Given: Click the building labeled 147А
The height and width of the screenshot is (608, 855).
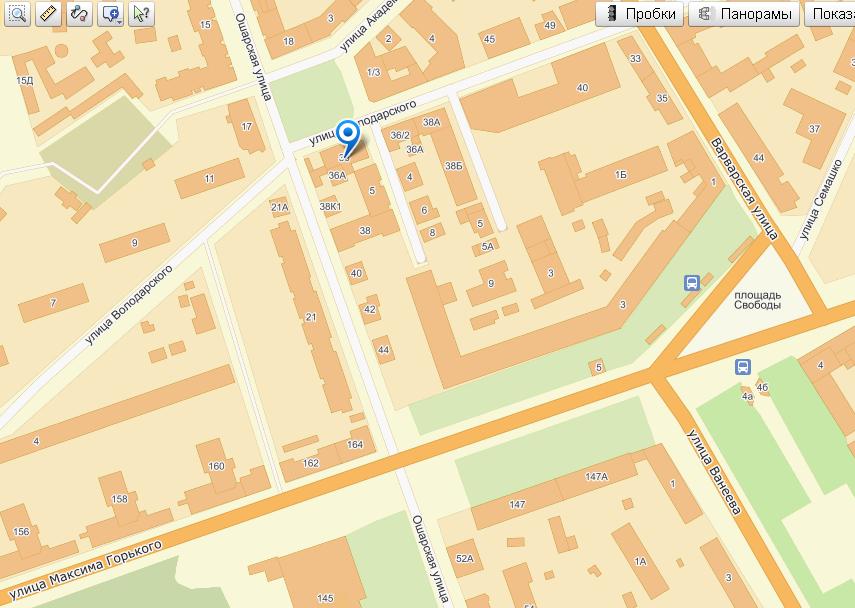Looking at the screenshot, I should (x=596, y=477).
